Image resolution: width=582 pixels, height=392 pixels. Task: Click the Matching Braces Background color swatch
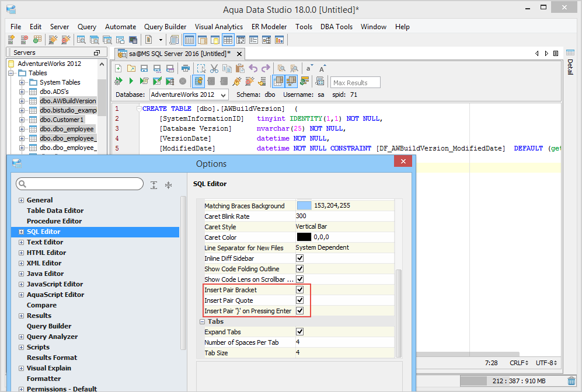tap(304, 205)
